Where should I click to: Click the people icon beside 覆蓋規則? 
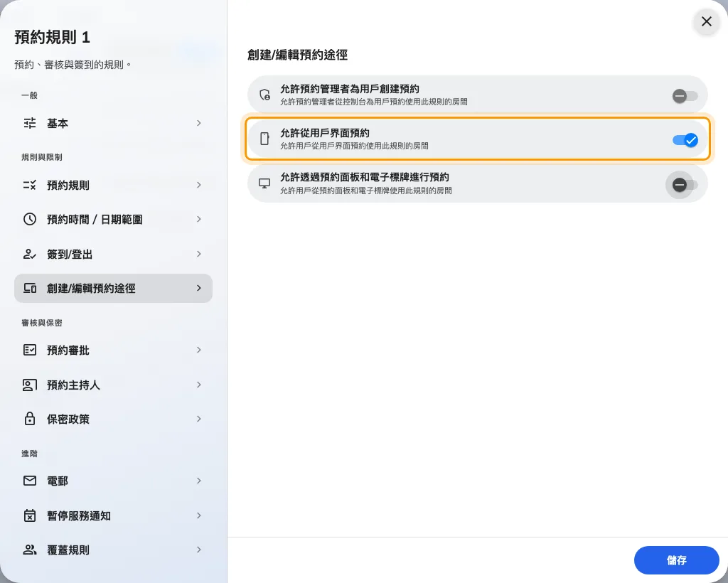[30, 550]
